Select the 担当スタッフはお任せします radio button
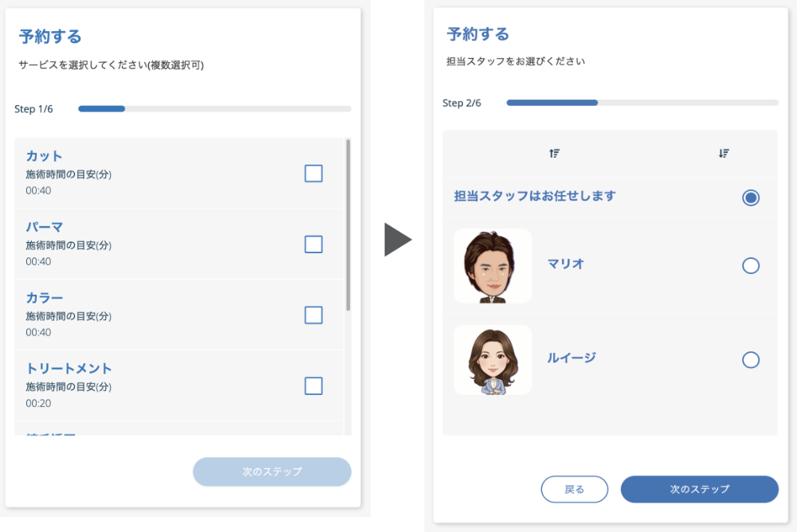 (x=750, y=198)
